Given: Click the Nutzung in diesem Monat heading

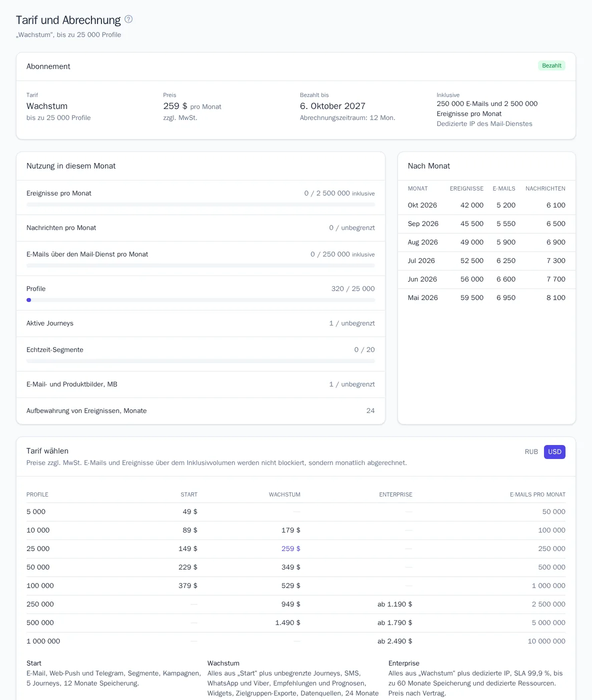Looking at the screenshot, I should [71, 166].
